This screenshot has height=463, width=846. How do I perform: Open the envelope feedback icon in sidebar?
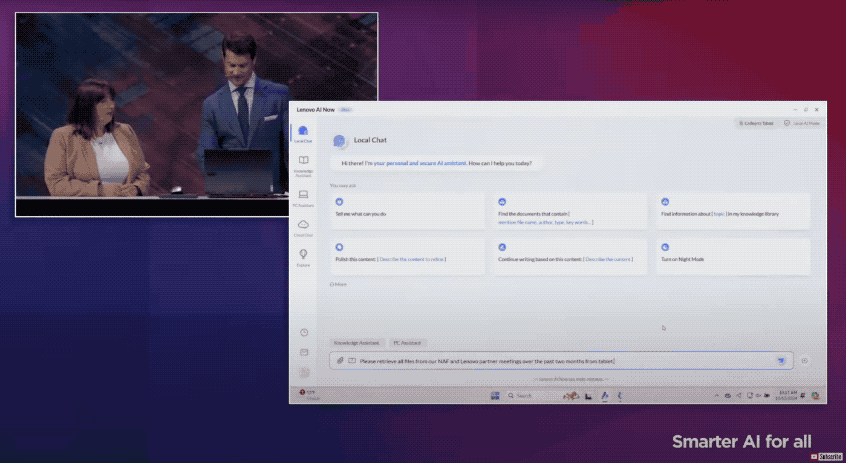click(304, 352)
